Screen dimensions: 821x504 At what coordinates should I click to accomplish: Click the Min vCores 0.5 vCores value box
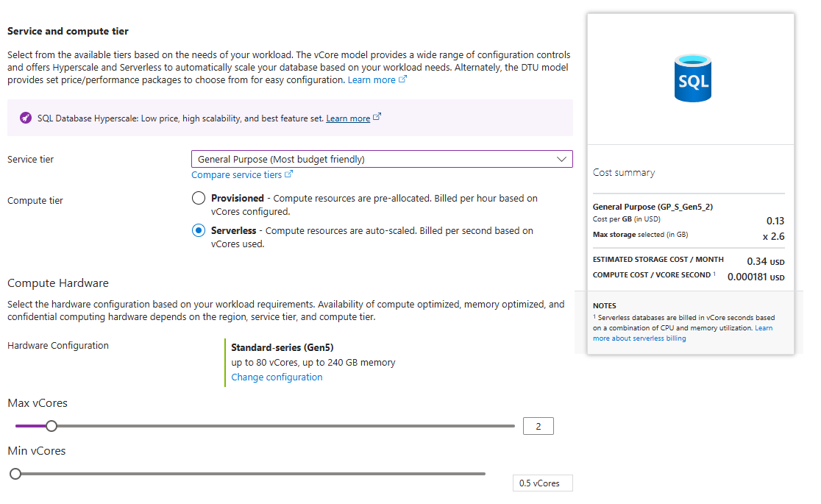542,483
